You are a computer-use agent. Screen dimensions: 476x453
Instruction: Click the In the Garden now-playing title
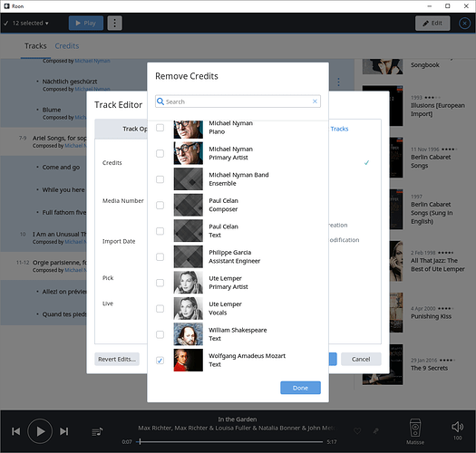238,419
